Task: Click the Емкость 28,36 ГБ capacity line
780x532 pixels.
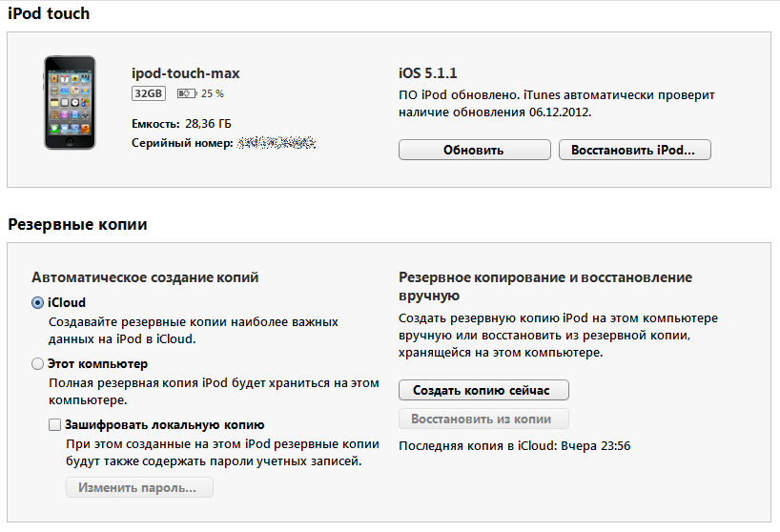Action: coord(181,124)
